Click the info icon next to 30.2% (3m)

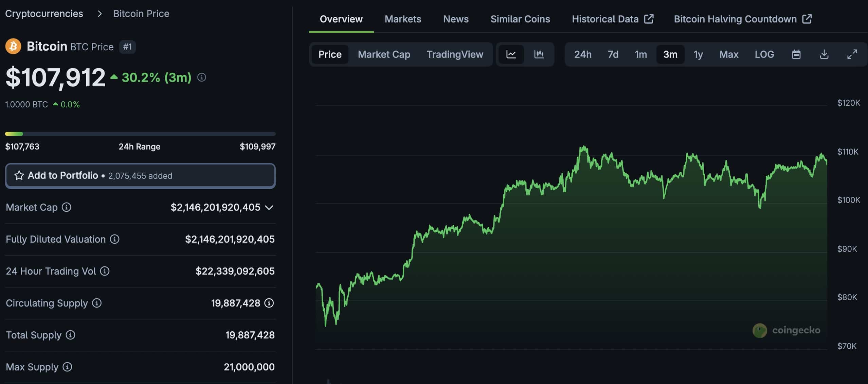(x=202, y=77)
